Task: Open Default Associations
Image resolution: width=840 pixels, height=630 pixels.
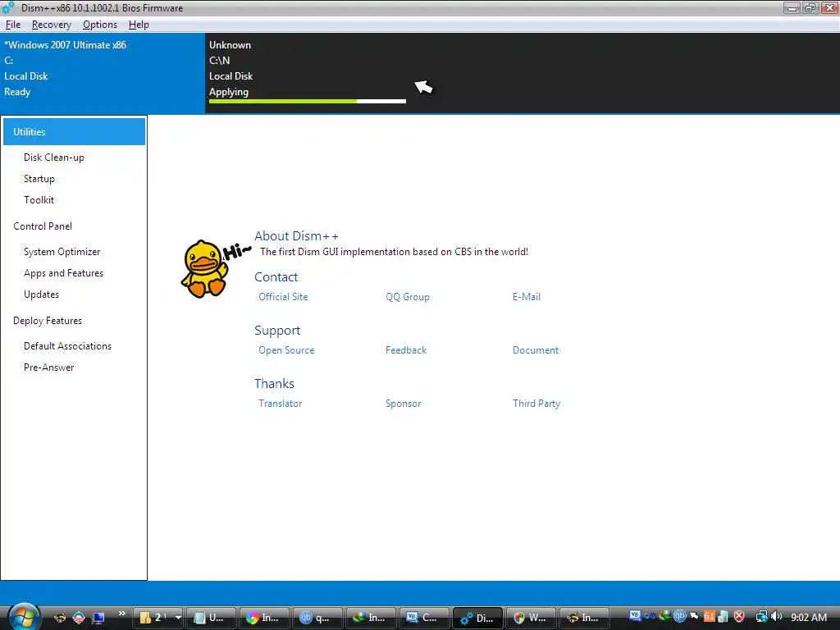Action: [67, 346]
